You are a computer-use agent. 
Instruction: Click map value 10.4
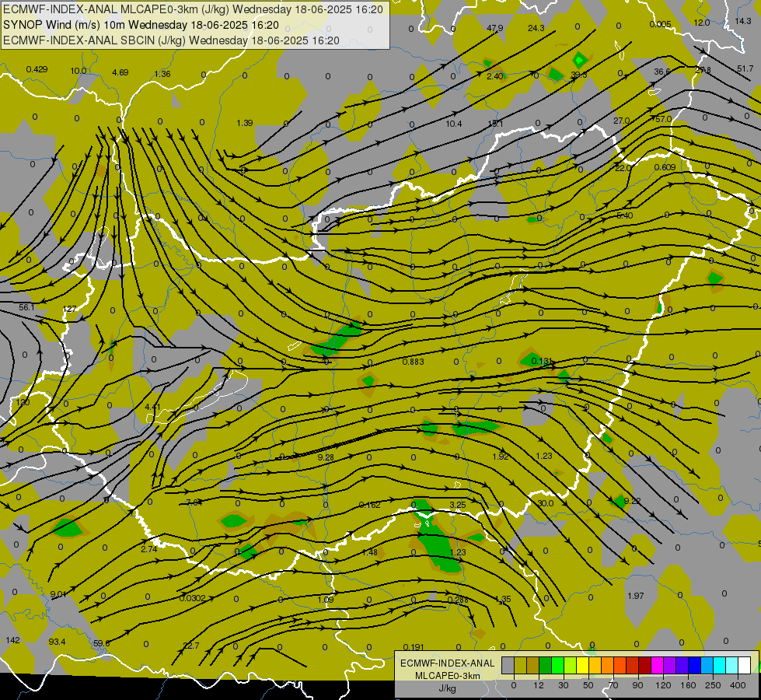click(x=454, y=124)
